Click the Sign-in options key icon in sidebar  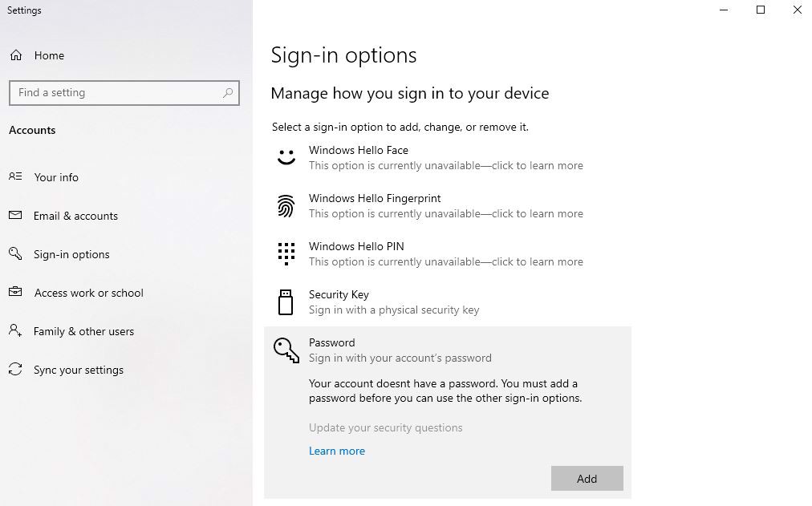[15, 253]
